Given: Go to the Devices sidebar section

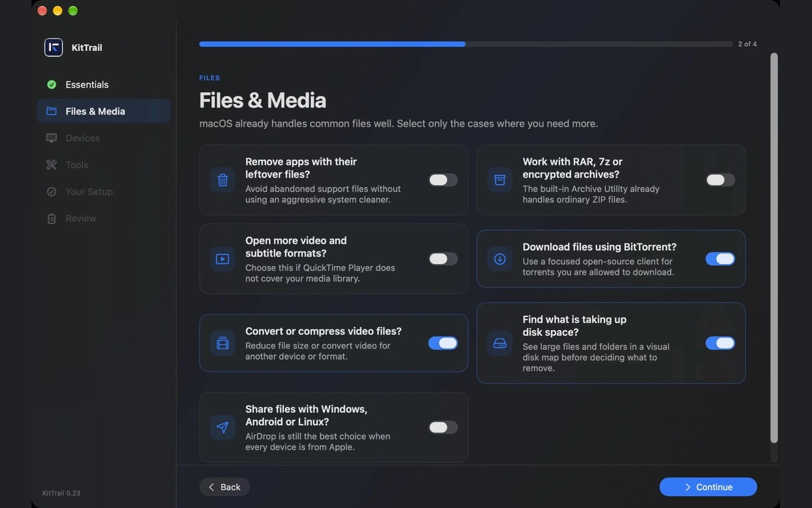Looking at the screenshot, I should pyautogui.click(x=104, y=138).
